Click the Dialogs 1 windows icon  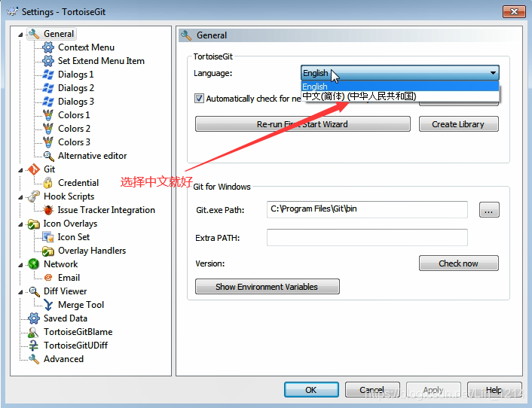pos(48,75)
